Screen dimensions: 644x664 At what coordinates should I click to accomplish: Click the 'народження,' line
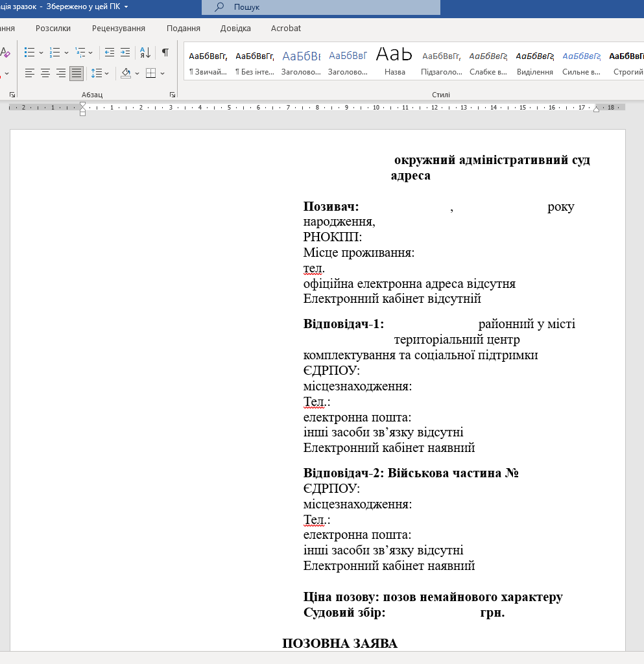pos(339,222)
